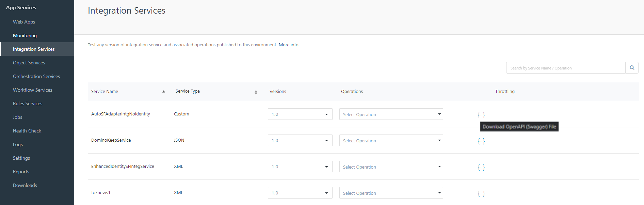This screenshot has height=205, width=644.
Task: Click the More info link
Action: click(288, 45)
